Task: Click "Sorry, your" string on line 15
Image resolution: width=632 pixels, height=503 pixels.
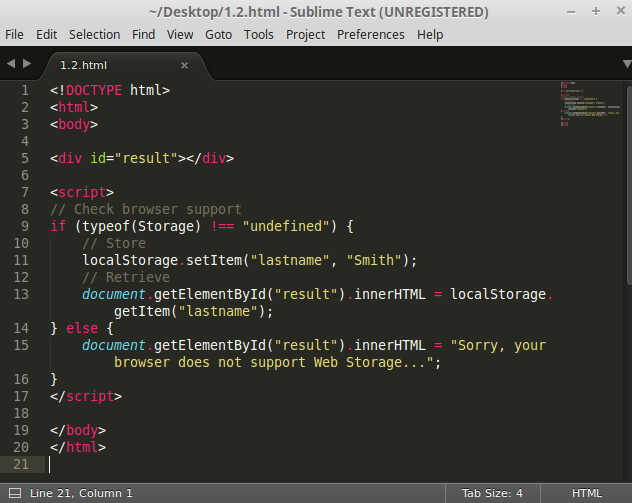Action: tap(498, 345)
